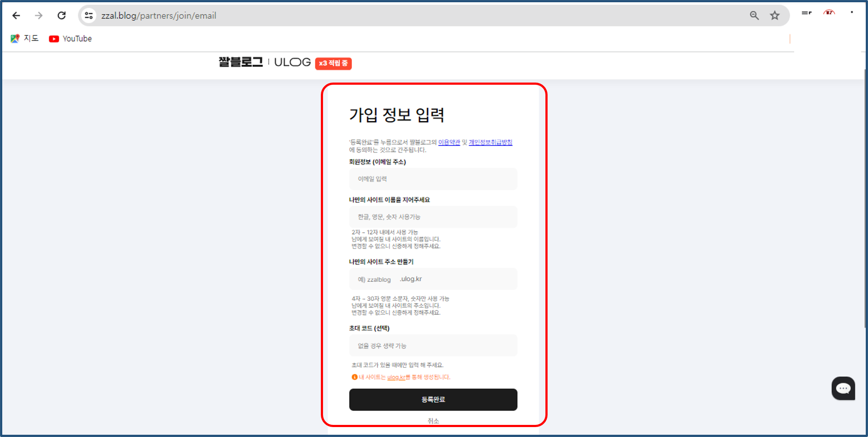Viewport: 868px width, 437px height.
Task: Click the red x3 적립 중 badge
Action: [x=333, y=64]
